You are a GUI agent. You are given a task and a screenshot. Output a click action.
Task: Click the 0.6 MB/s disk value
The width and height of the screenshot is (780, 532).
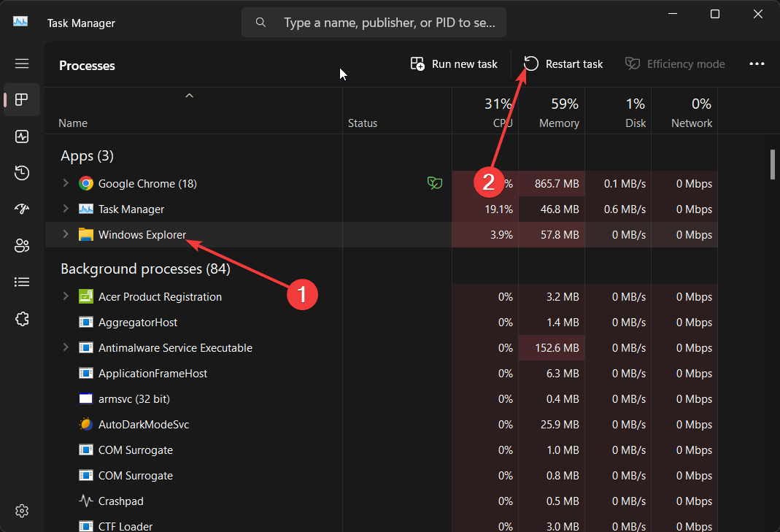(625, 209)
